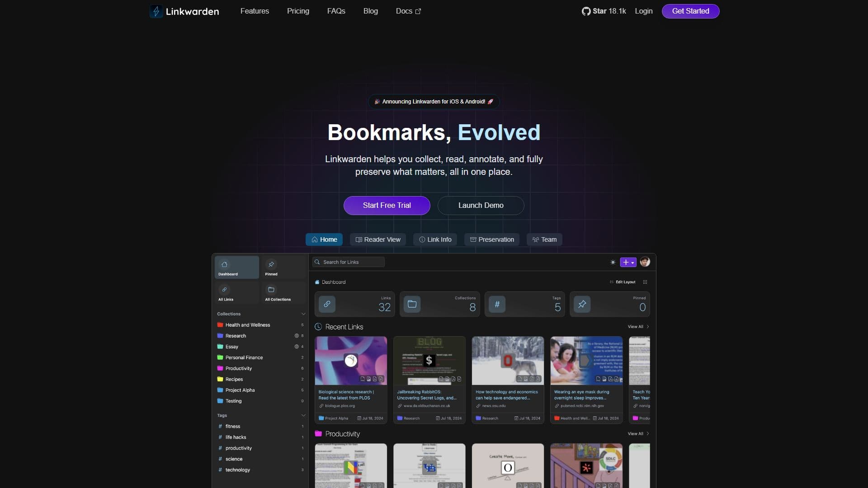Open the Recipes yellow folder collection
The height and width of the screenshot is (488, 868).
[260, 379]
